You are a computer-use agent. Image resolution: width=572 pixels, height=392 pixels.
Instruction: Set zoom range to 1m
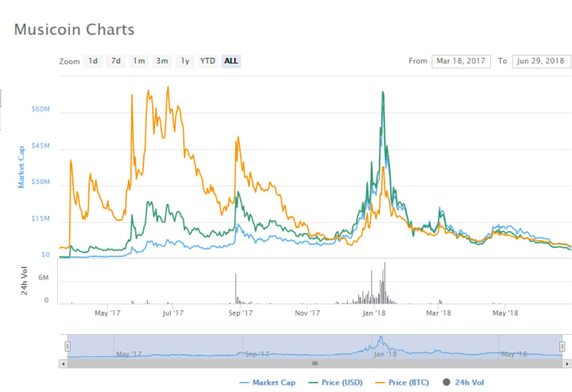tap(139, 61)
